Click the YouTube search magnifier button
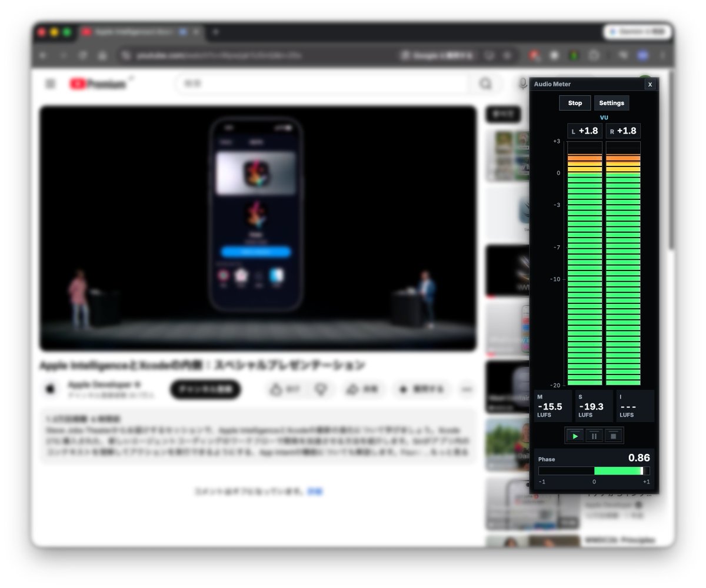Viewport: 706px width, 588px height. [x=485, y=84]
